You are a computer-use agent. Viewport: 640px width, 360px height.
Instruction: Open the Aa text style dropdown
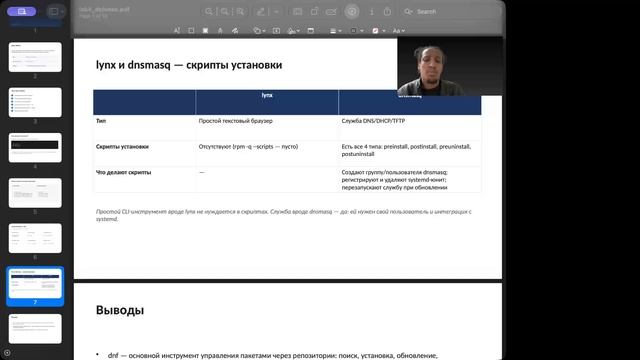click(x=398, y=31)
